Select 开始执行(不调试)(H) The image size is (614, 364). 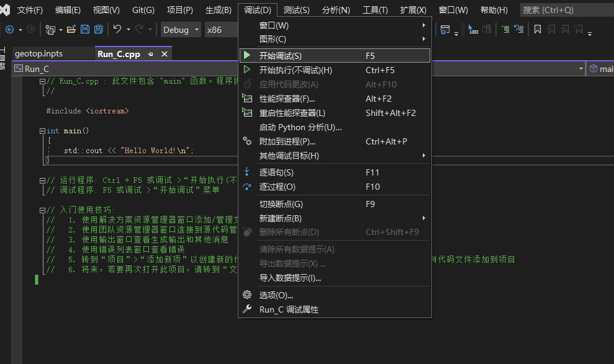click(335, 70)
